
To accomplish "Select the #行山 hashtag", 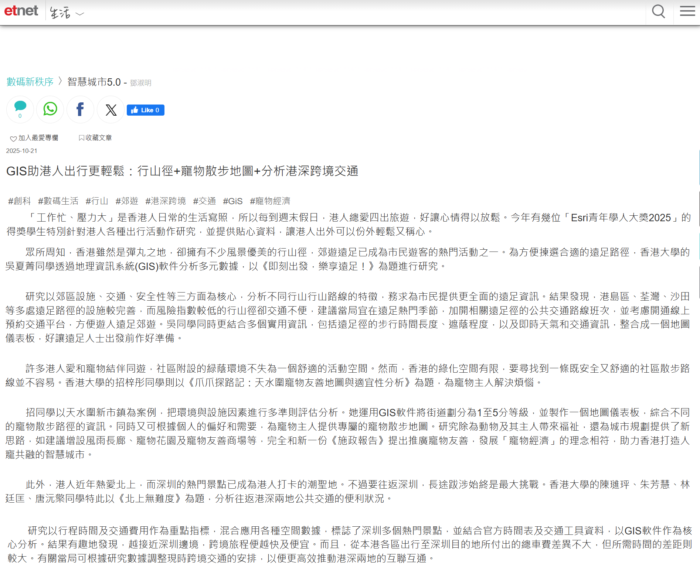I will click(97, 201).
